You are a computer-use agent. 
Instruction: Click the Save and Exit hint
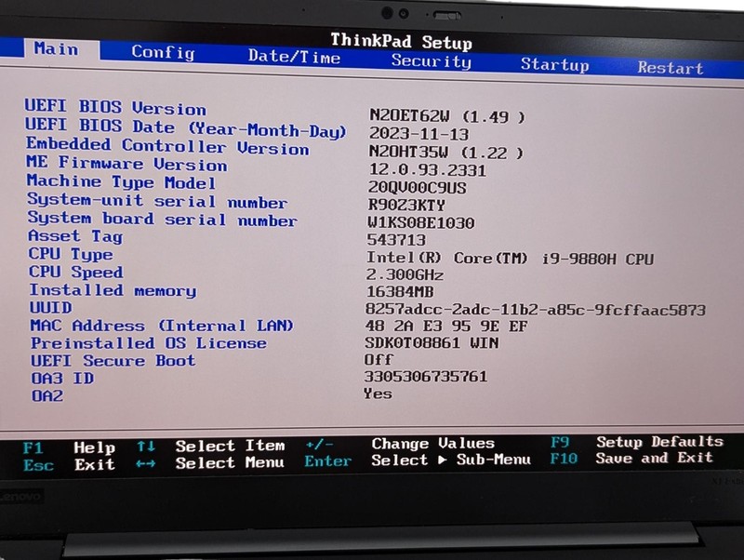[655, 458]
